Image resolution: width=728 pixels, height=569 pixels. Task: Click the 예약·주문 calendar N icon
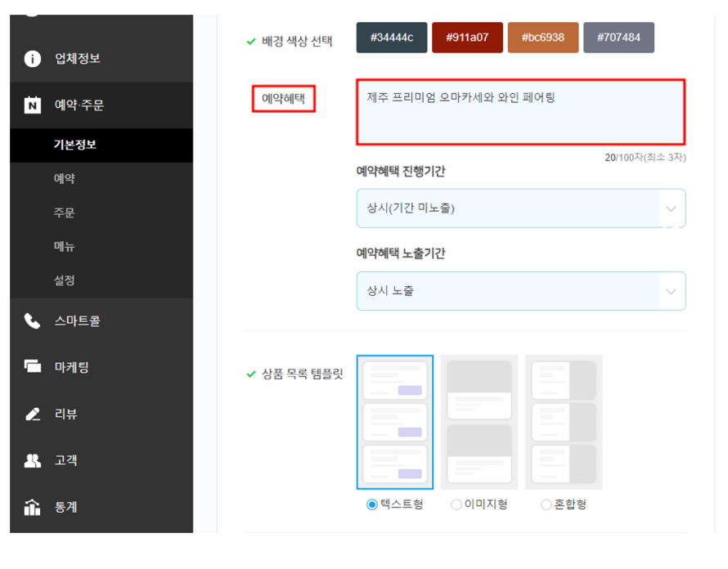(33, 105)
